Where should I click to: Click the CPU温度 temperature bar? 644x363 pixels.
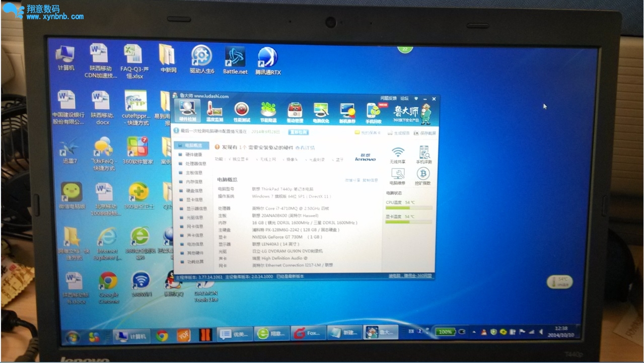tap(409, 207)
